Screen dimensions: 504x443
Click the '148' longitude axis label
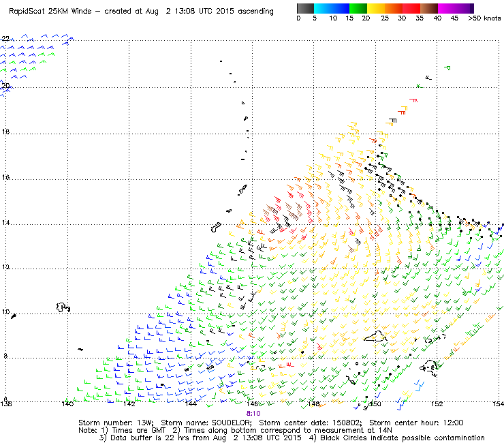(x=314, y=403)
